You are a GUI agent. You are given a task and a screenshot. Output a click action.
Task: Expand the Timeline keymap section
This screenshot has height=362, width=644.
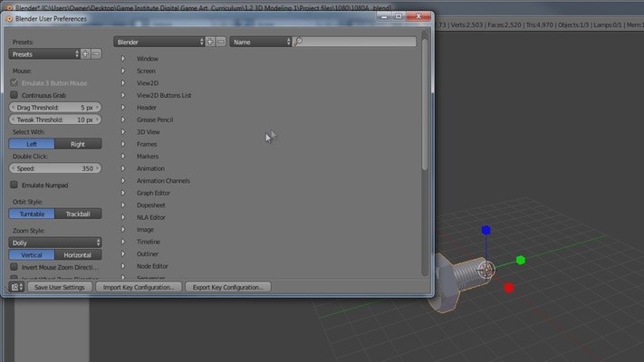click(x=123, y=242)
